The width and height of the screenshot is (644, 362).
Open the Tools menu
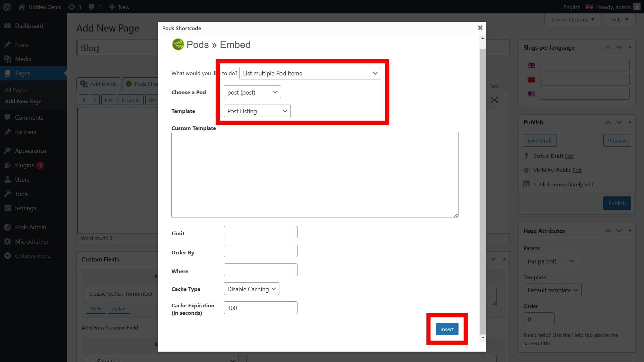(x=21, y=194)
